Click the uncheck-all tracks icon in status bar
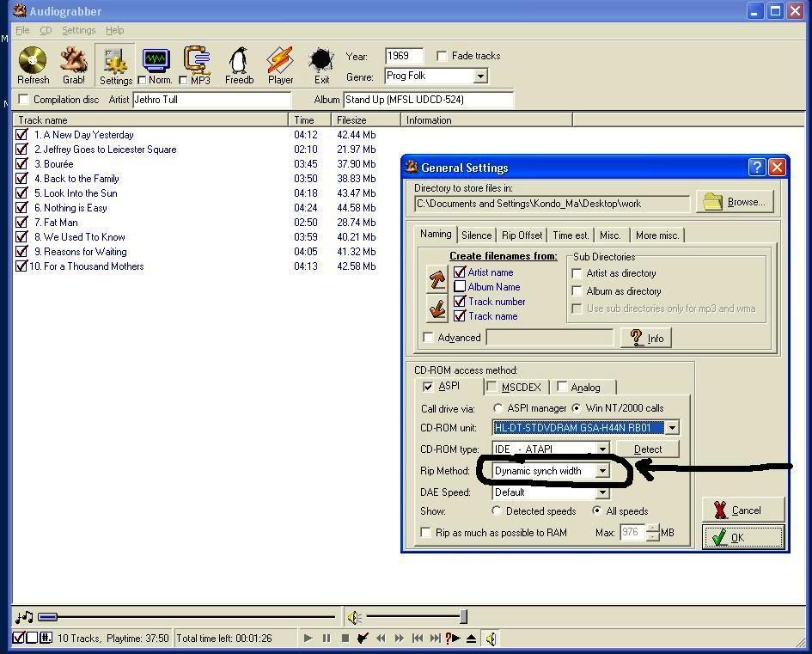This screenshot has height=654, width=812. coord(32,638)
